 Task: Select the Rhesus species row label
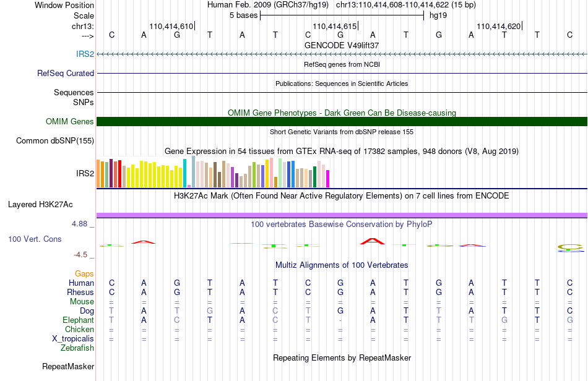pyautogui.click(x=80, y=292)
